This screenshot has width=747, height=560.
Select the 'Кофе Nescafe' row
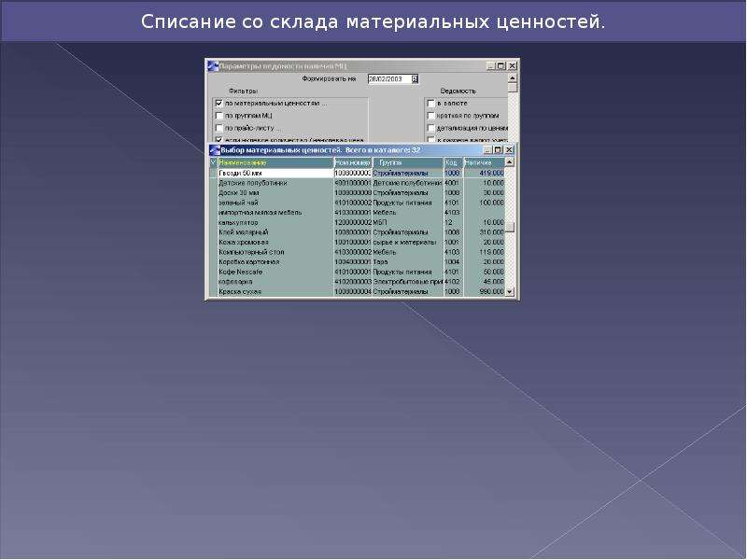(360, 272)
